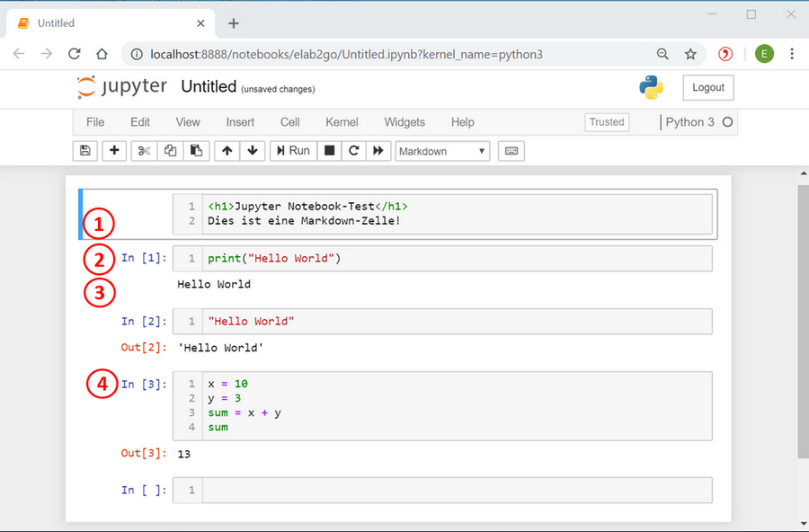809x532 pixels.
Task: Go forward in browser history
Action: [47, 54]
